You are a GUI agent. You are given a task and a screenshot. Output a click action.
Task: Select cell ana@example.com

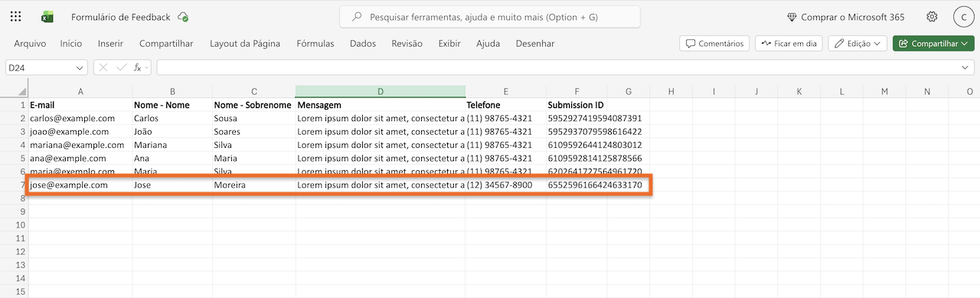tap(80, 158)
